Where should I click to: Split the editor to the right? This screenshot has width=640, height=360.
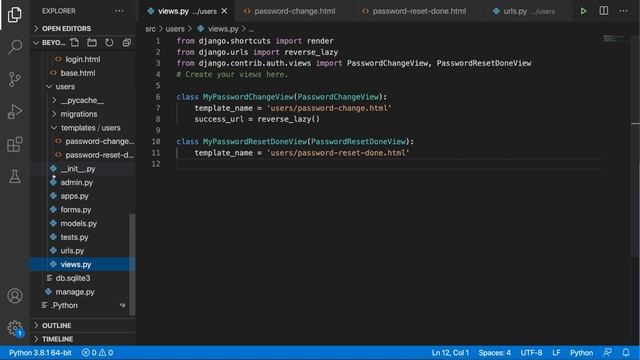(x=603, y=11)
